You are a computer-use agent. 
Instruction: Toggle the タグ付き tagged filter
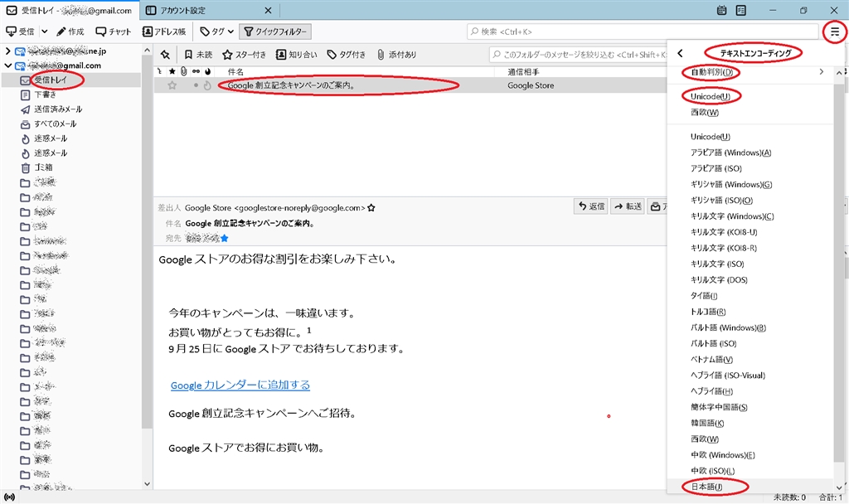click(346, 54)
